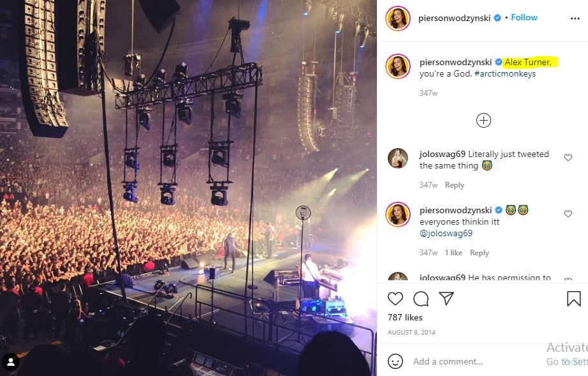The height and width of the screenshot is (376, 588).
Task: Open the three-dot more options menu
Action: click(575, 19)
